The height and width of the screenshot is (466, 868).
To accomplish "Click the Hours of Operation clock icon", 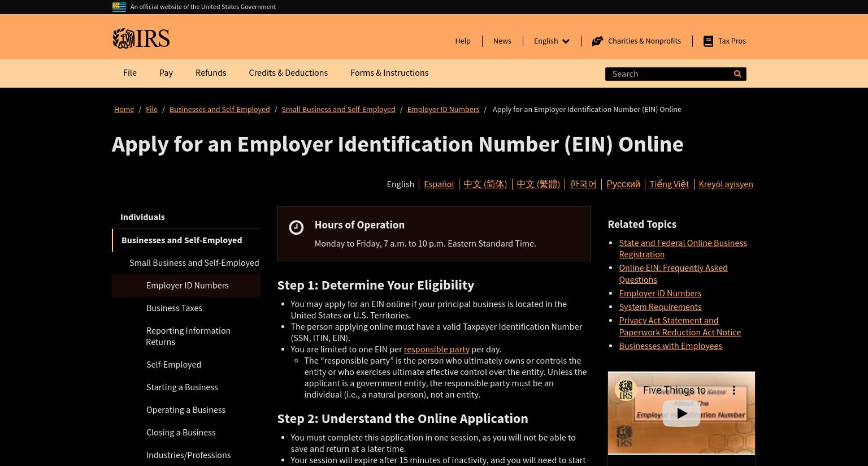I will coord(296,227).
